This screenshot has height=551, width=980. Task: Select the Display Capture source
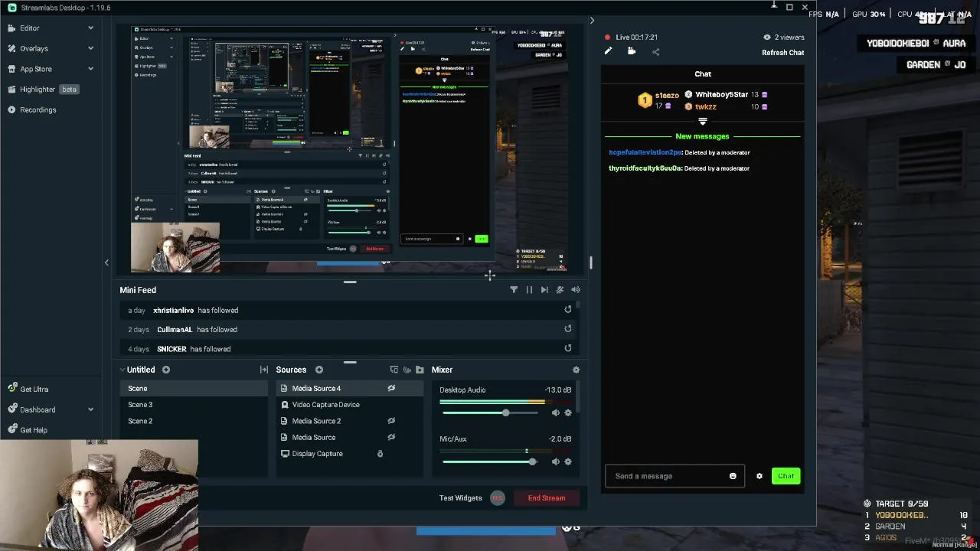point(350,454)
